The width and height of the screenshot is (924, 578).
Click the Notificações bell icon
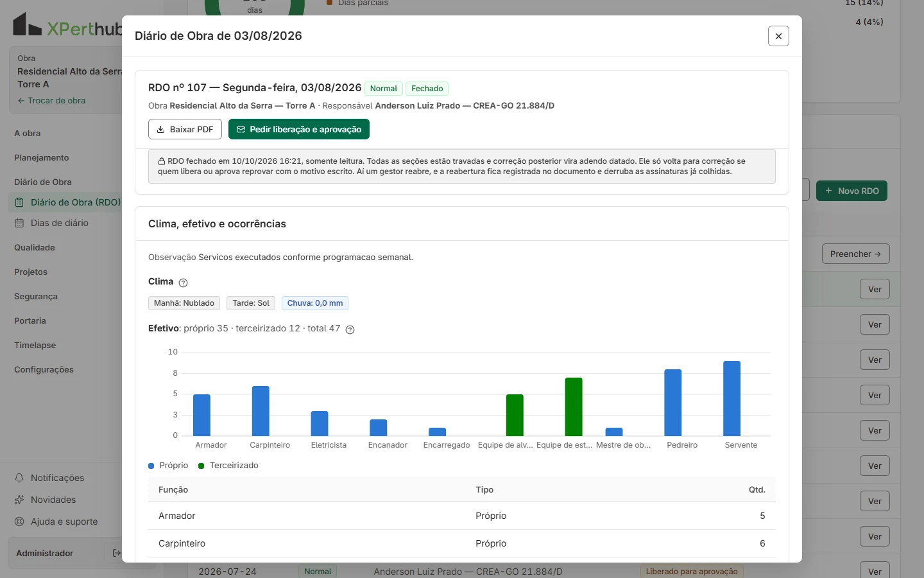pos(19,478)
